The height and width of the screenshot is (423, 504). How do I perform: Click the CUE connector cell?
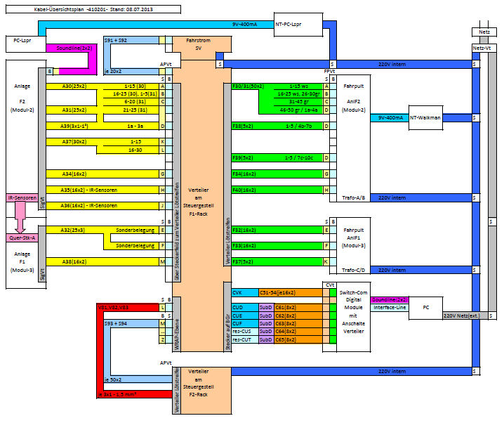click(245, 316)
